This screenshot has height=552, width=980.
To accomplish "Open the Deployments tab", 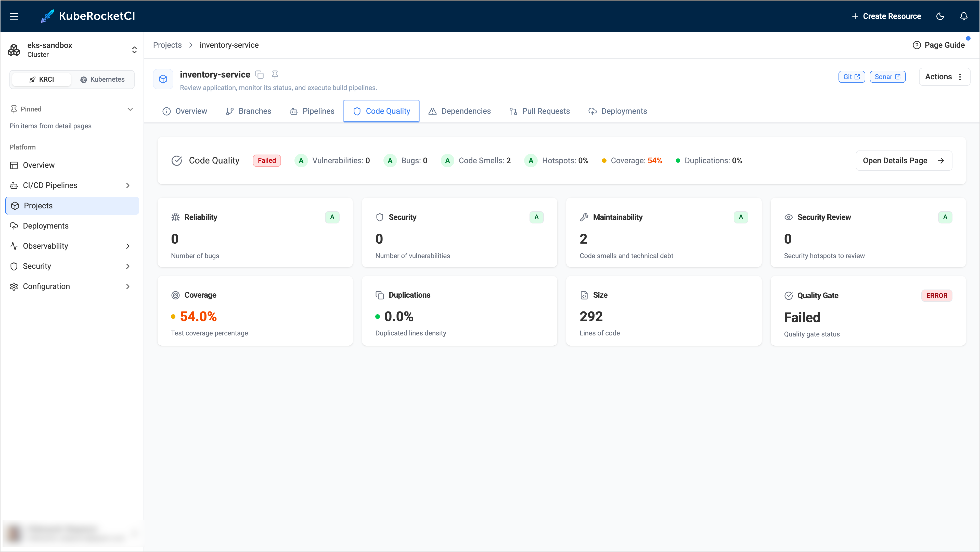I will click(x=617, y=111).
